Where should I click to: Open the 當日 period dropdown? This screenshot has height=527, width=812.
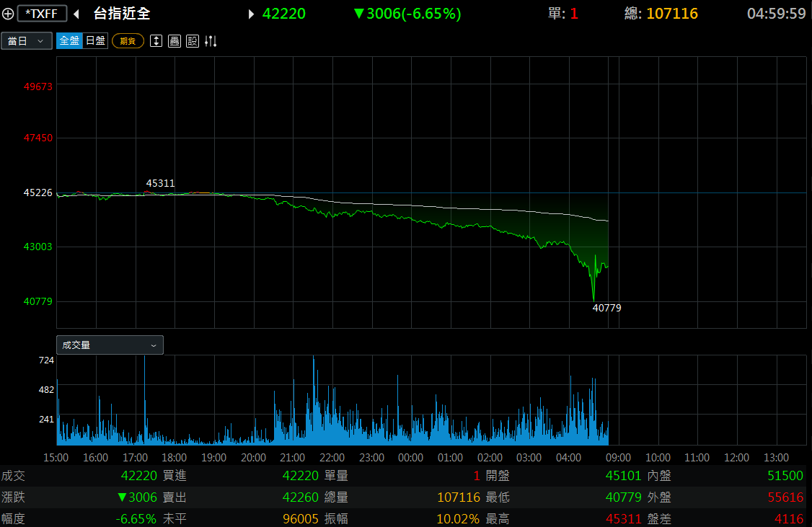point(27,40)
